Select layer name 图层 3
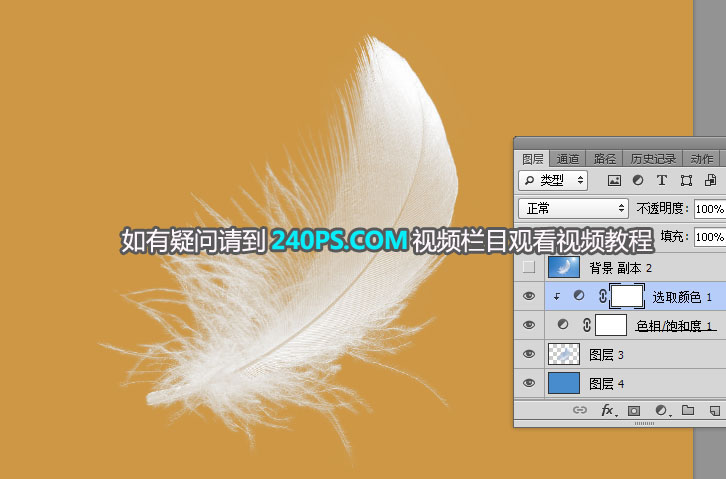The image size is (726, 479). [x=606, y=355]
